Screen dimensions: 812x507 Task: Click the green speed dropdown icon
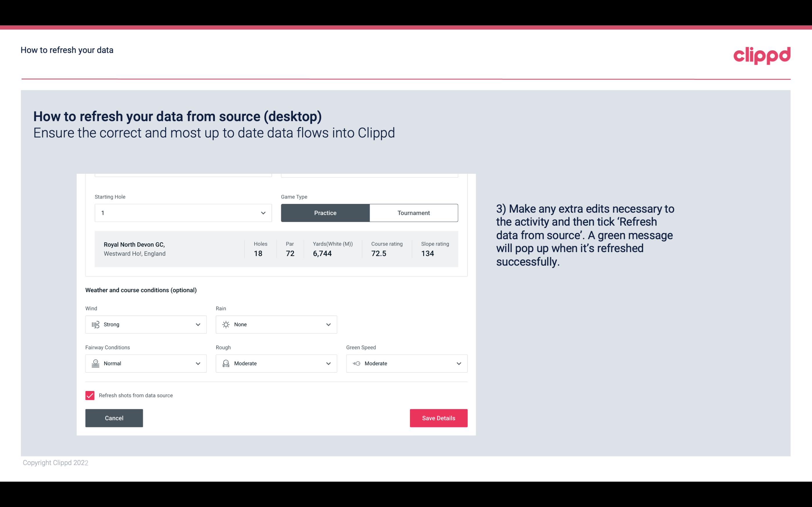pos(459,363)
